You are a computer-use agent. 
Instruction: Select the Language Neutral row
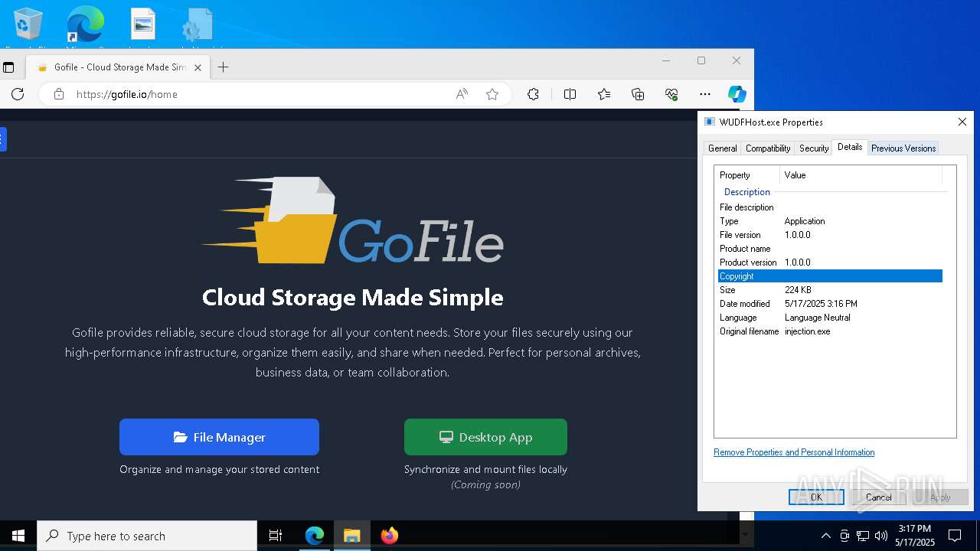pos(830,318)
